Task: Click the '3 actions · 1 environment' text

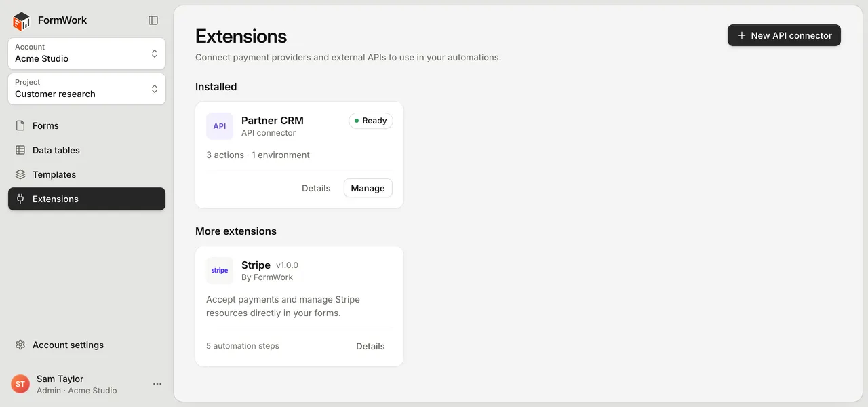Action: click(x=258, y=155)
